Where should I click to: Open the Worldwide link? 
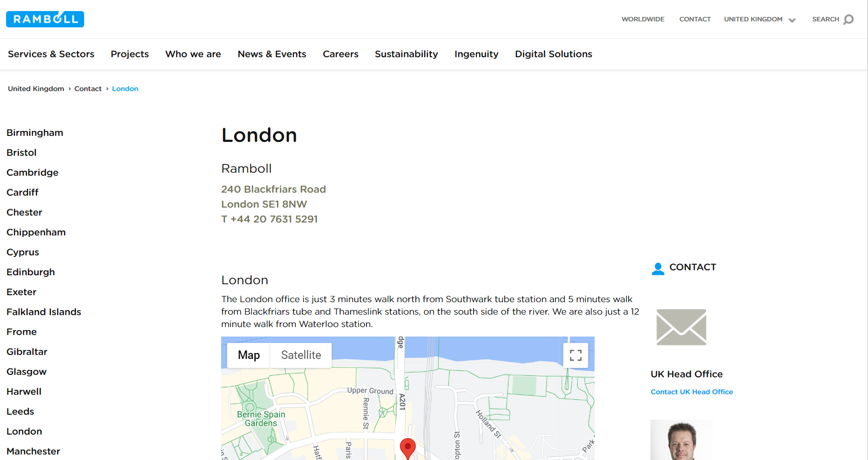[x=643, y=19]
